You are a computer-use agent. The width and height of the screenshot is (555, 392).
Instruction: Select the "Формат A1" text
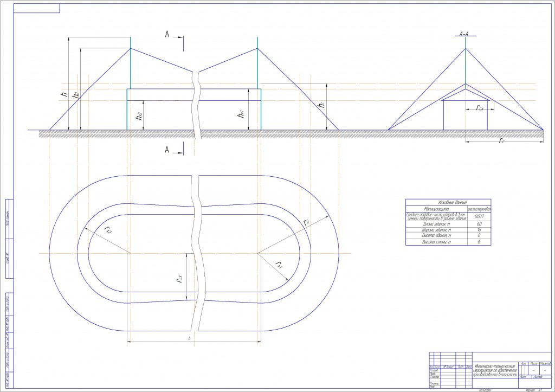coord(534,390)
